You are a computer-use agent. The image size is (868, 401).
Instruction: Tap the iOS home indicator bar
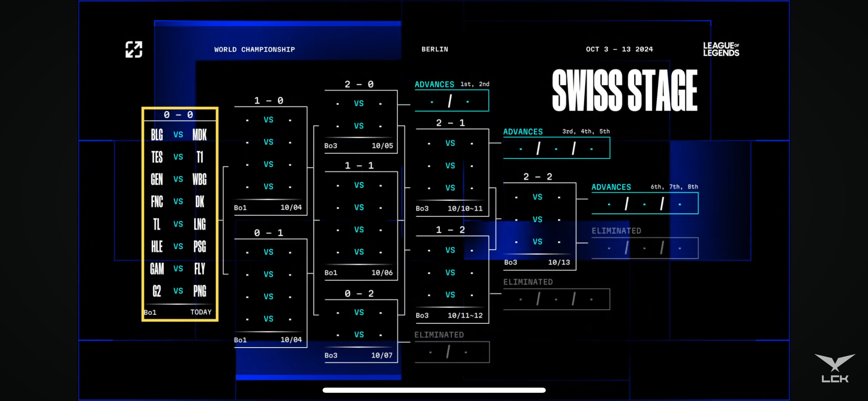click(x=434, y=390)
